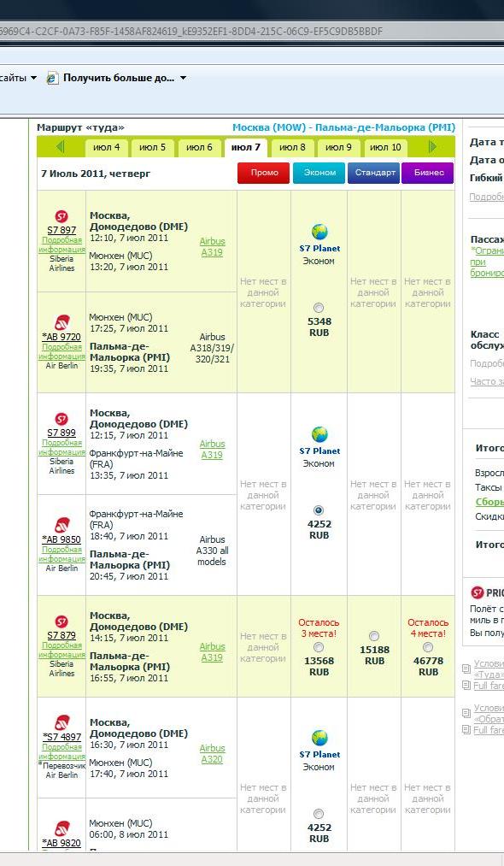The width and height of the screenshot is (504, 866).
Task: Select the 5348 RUB economy fare radio button
Action: pos(318,308)
